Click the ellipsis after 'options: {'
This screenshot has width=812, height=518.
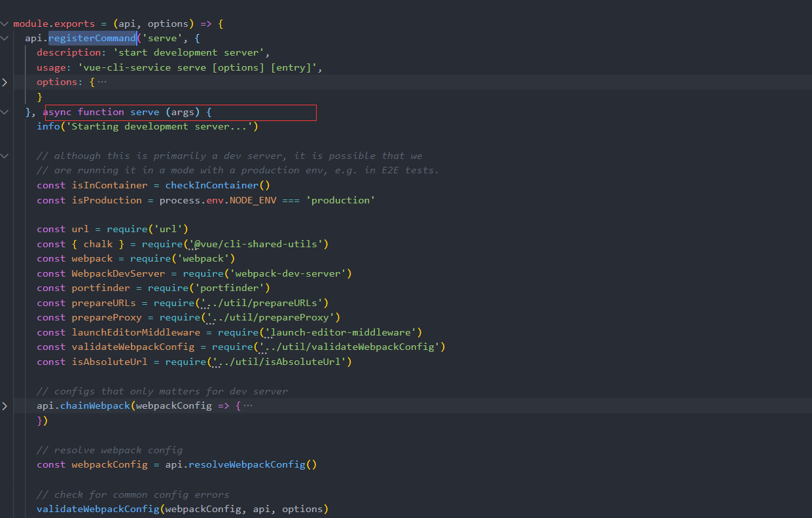[x=101, y=82]
